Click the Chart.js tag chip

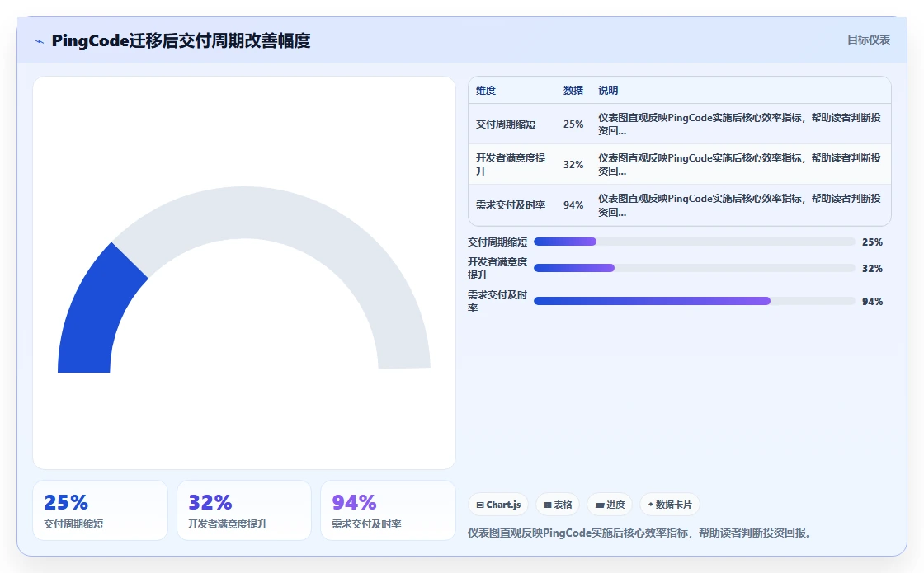click(x=498, y=505)
